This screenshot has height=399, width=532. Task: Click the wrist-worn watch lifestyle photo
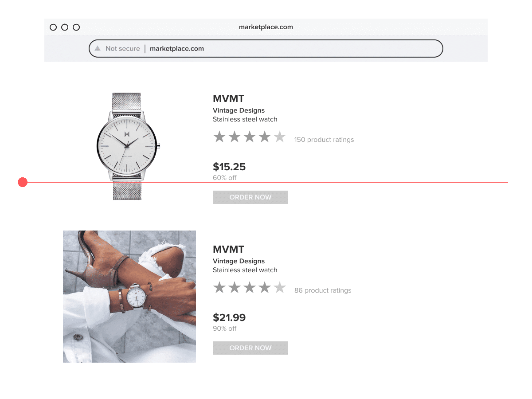coord(129,297)
